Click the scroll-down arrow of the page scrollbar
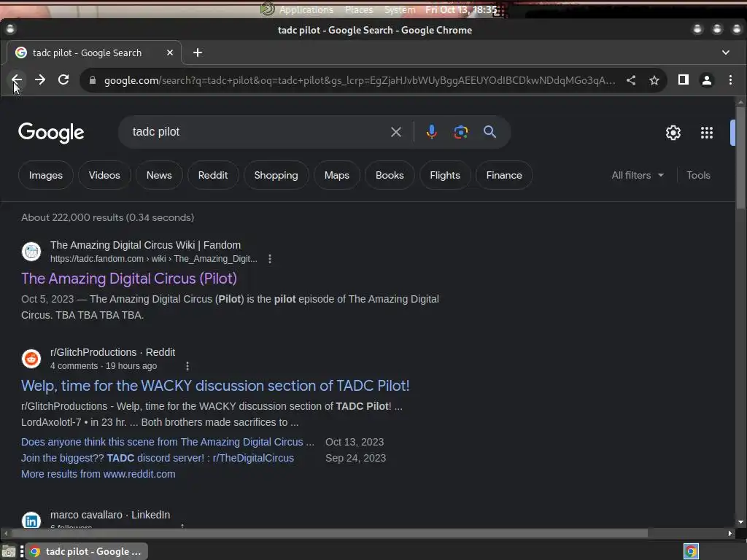 coord(740,522)
